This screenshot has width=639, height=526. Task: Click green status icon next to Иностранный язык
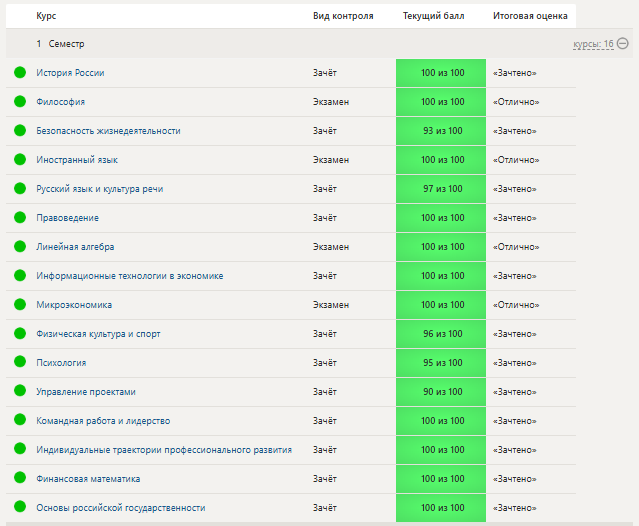tap(19, 160)
